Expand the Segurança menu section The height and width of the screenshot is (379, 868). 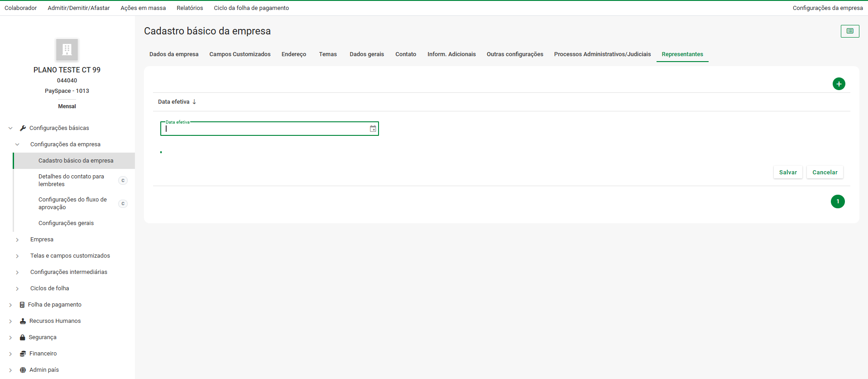click(10, 338)
